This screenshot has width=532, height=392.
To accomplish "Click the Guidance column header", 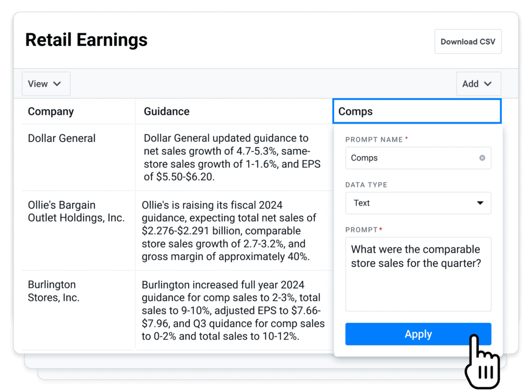I will 166,111.
